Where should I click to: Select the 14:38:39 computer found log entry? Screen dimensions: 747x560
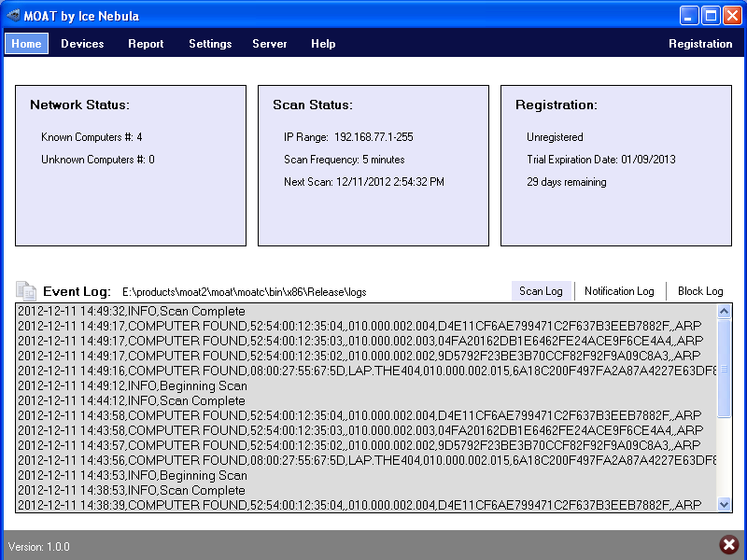(x=366, y=505)
